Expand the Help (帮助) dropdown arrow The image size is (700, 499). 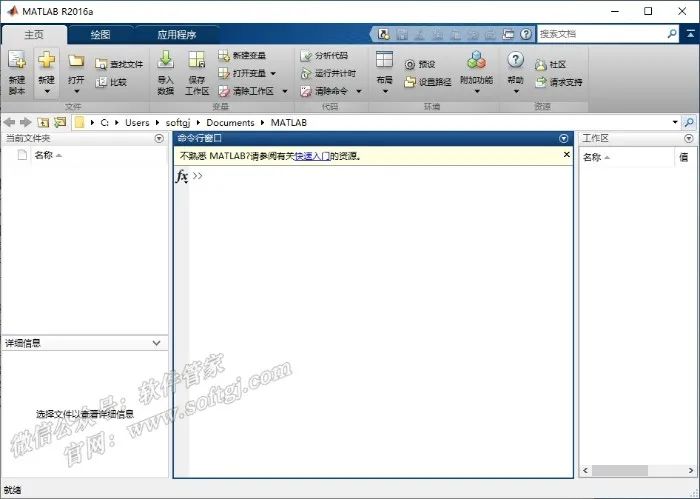coord(516,92)
